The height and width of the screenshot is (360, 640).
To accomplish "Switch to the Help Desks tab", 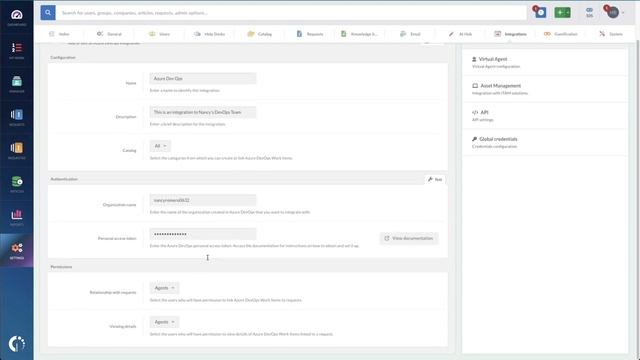I will 209,34.
